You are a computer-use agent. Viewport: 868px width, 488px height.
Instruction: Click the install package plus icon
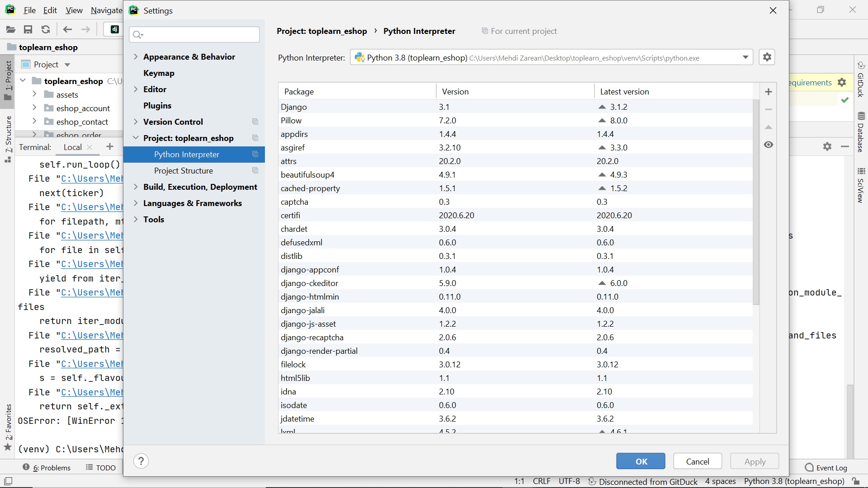pos(768,92)
